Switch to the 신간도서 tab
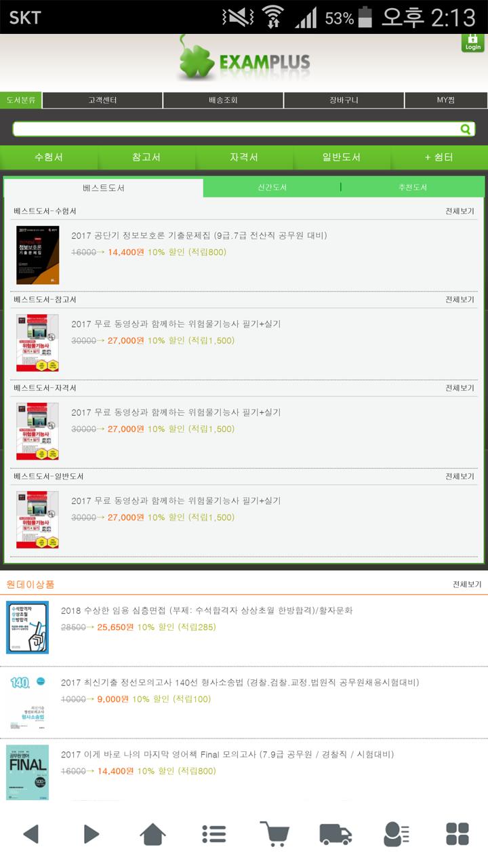The height and width of the screenshot is (868, 488). tap(272, 187)
